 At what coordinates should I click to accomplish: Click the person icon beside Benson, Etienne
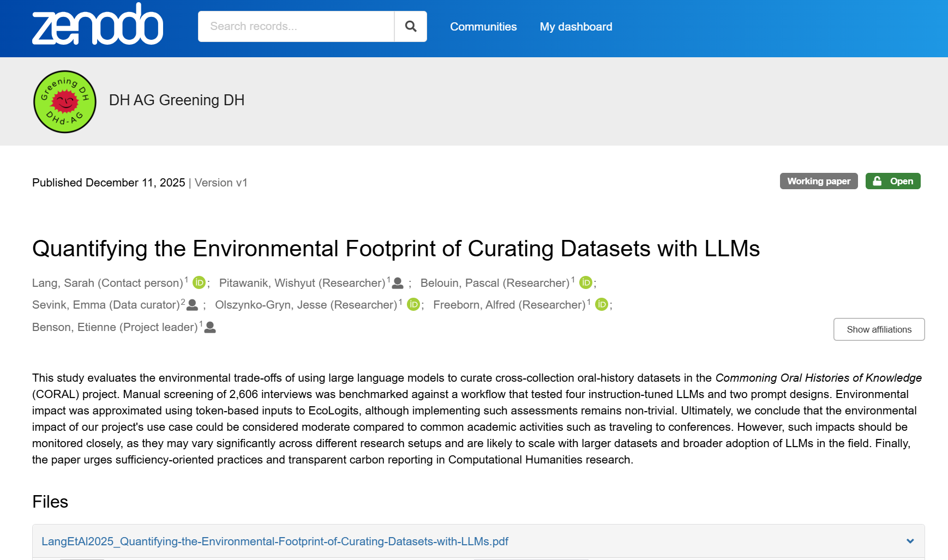(x=210, y=327)
